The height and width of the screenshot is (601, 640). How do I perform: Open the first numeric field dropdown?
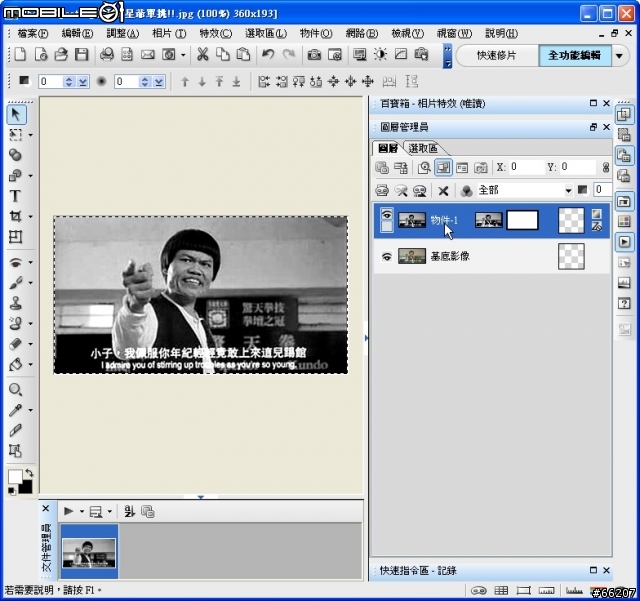pos(83,82)
